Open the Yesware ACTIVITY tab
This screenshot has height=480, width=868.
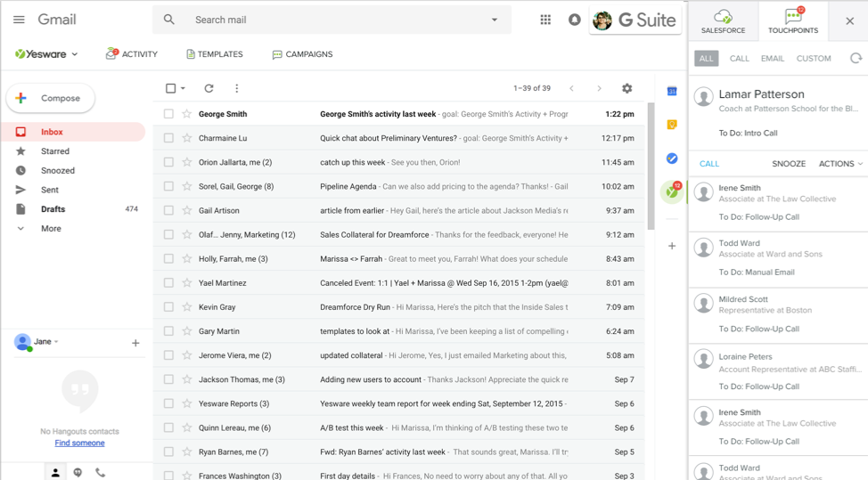coord(132,53)
